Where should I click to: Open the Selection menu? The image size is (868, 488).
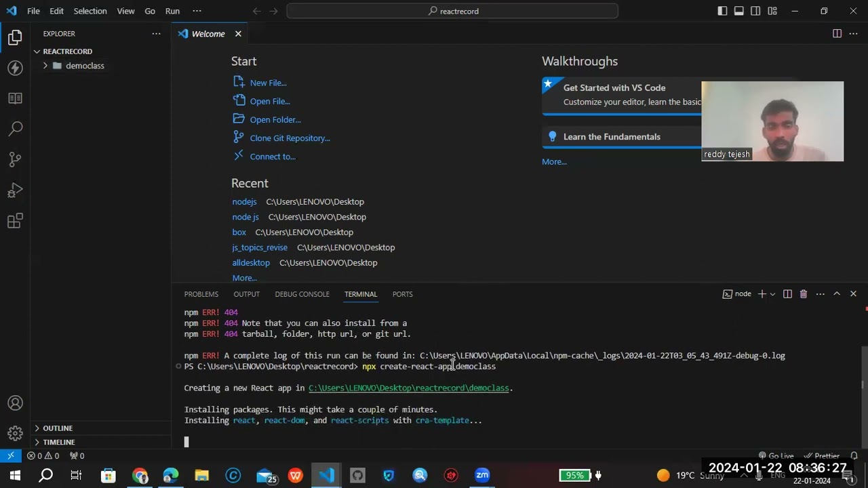click(90, 11)
